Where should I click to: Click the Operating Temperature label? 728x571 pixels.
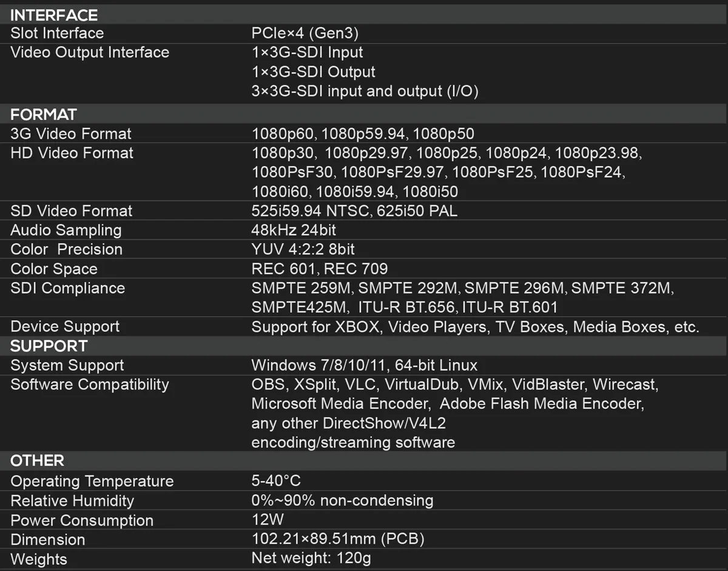pos(92,481)
